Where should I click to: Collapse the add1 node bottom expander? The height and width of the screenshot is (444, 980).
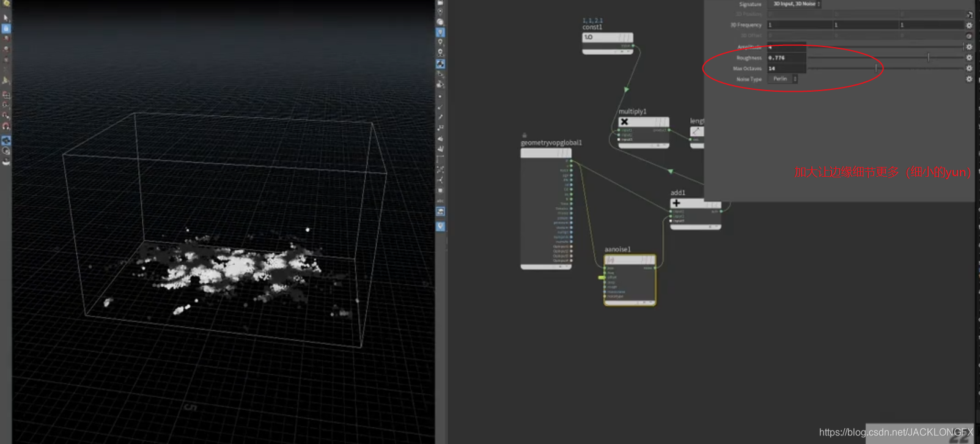tap(695, 227)
